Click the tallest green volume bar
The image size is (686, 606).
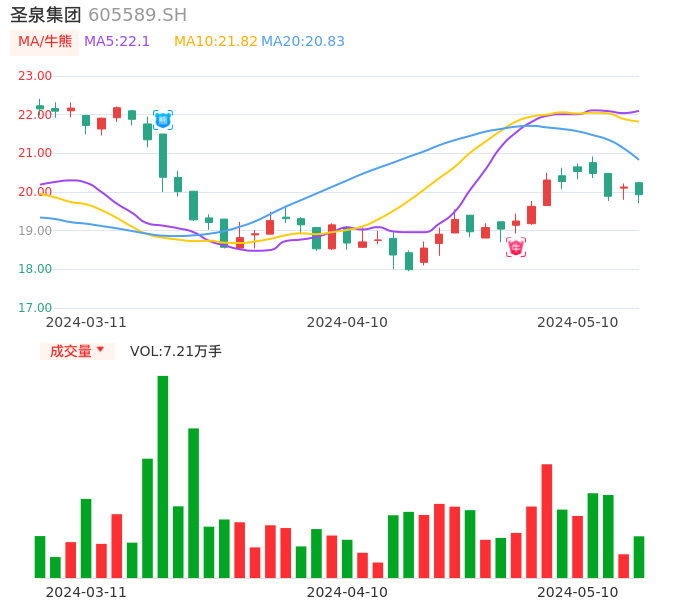pyautogui.click(x=163, y=476)
